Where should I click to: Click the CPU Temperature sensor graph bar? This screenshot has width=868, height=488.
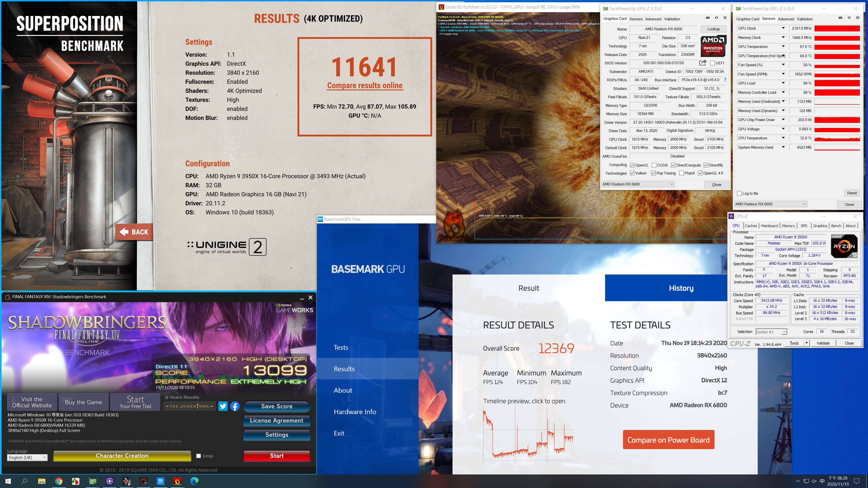837,138
